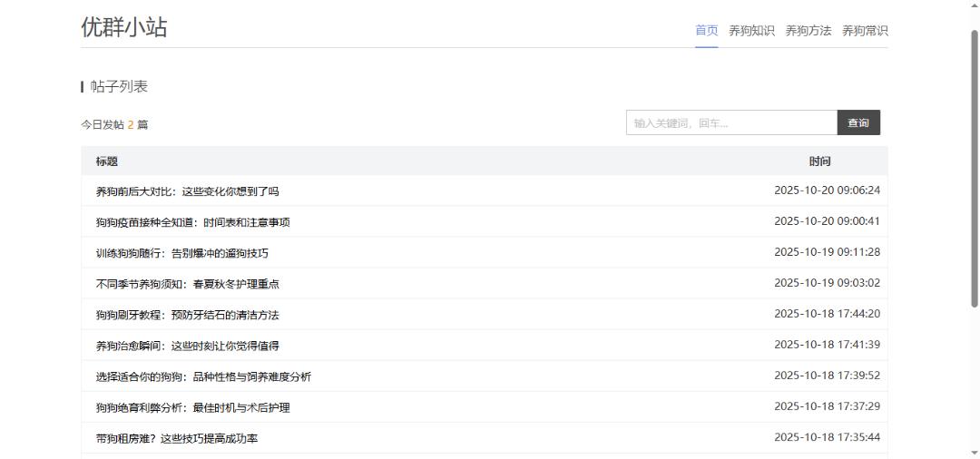The width and height of the screenshot is (980, 459).
Task: Open the 养狗治愈瞬间 post
Action: pos(187,346)
